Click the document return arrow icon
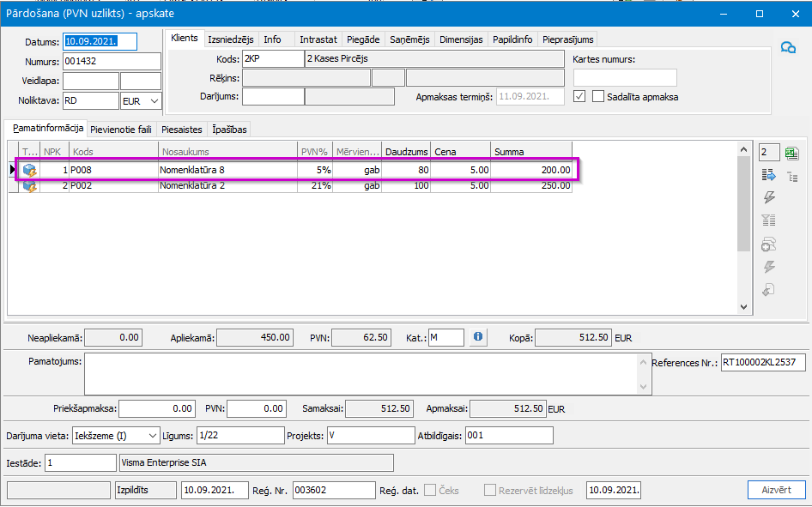The width and height of the screenshot is (812, 507). [x=768, y=290]
